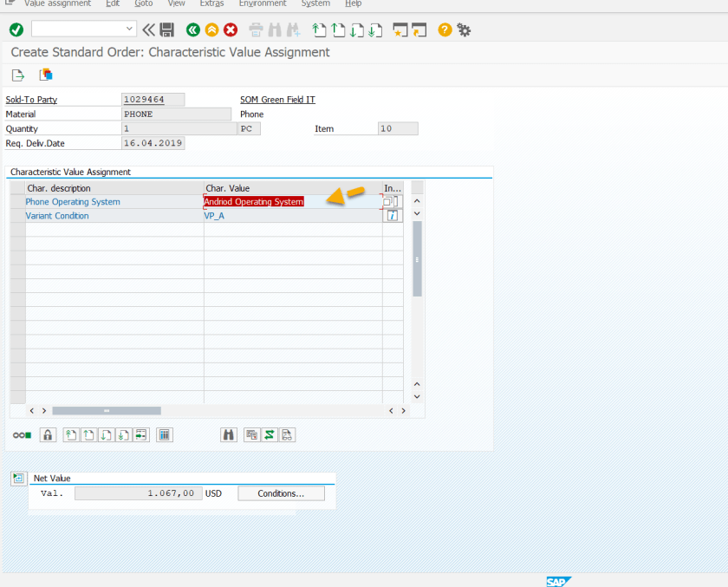Open the Extras menu
The height and width of the screenshot is (587, 728).
[x=211, y=3]
